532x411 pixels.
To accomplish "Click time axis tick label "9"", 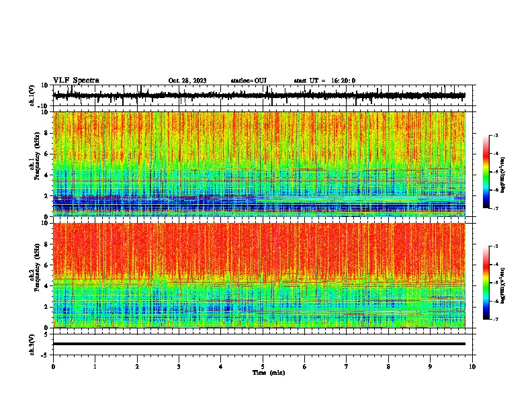I will pyautogui.click(x=430, y=367).
